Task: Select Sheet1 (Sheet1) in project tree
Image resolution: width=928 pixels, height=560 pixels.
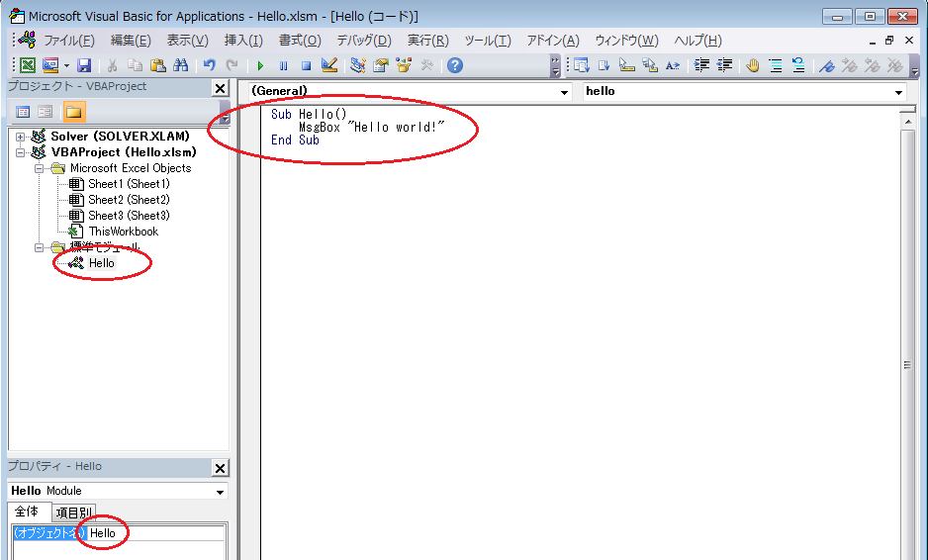Action: click(x=129, y=184)
